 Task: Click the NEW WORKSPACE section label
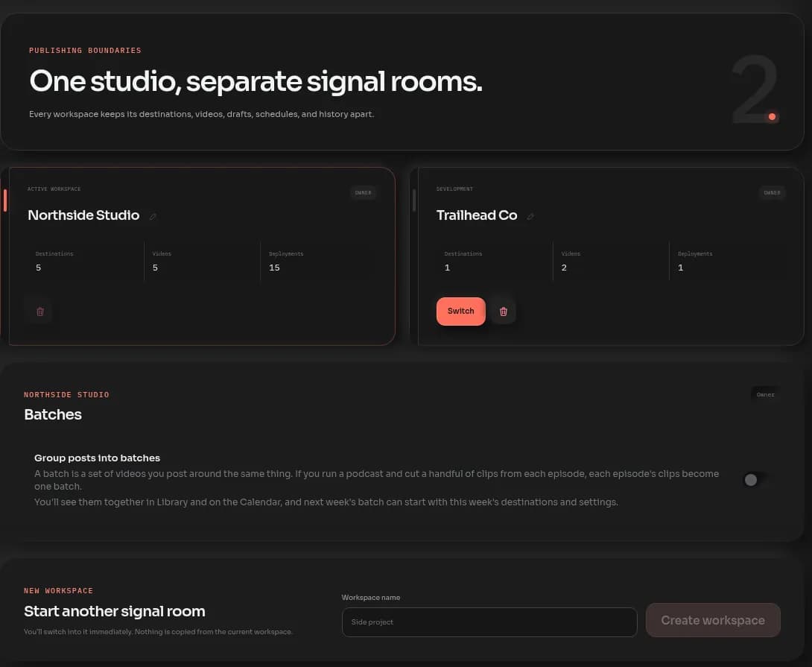coord(59,591)
